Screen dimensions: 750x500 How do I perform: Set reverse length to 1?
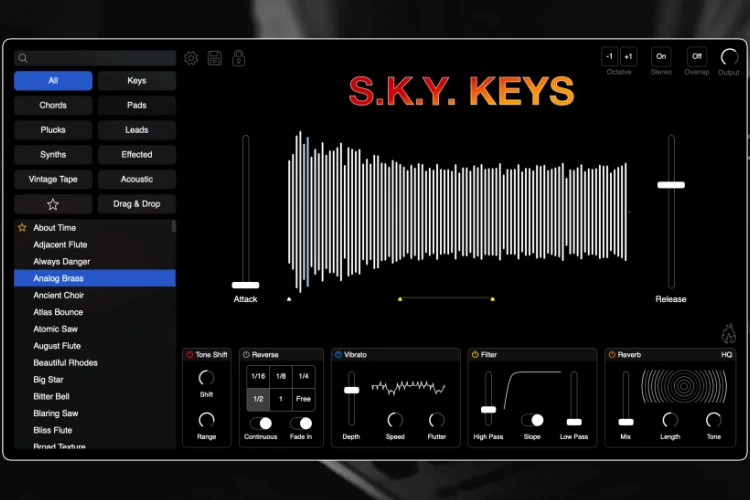click(x=281, y=399)
